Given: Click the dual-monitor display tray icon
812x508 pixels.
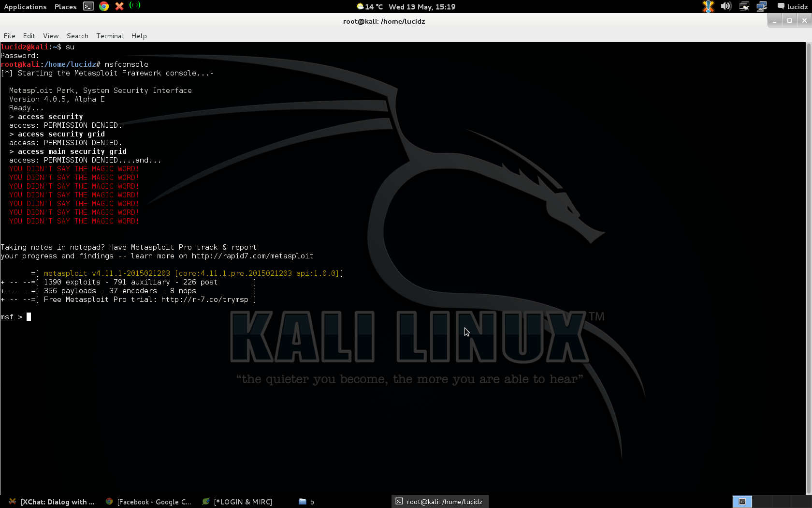Looking at the screenshot, I should 762,6.
